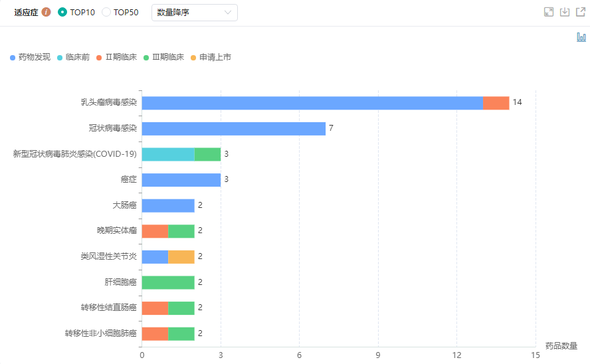This screenshot has width=590, height=364.
Task: Toggle the 药物发现 legend dot
Action: coord(13,58)
